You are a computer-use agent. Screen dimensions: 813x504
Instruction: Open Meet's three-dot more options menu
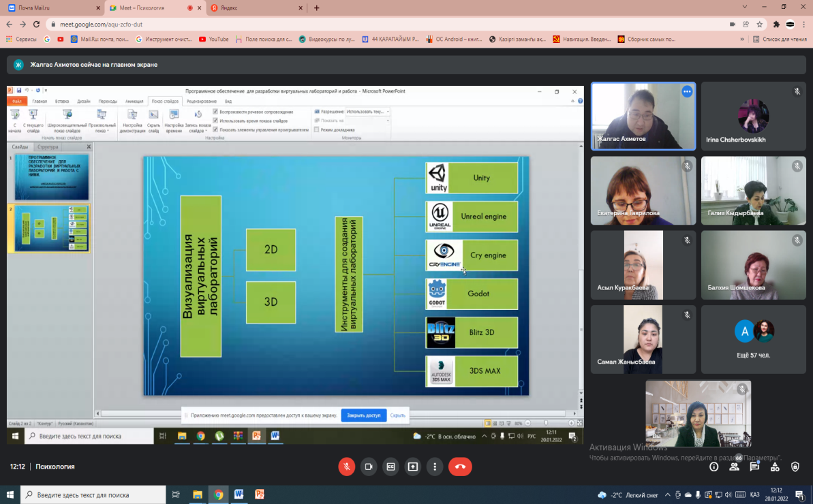coord(435,467)
